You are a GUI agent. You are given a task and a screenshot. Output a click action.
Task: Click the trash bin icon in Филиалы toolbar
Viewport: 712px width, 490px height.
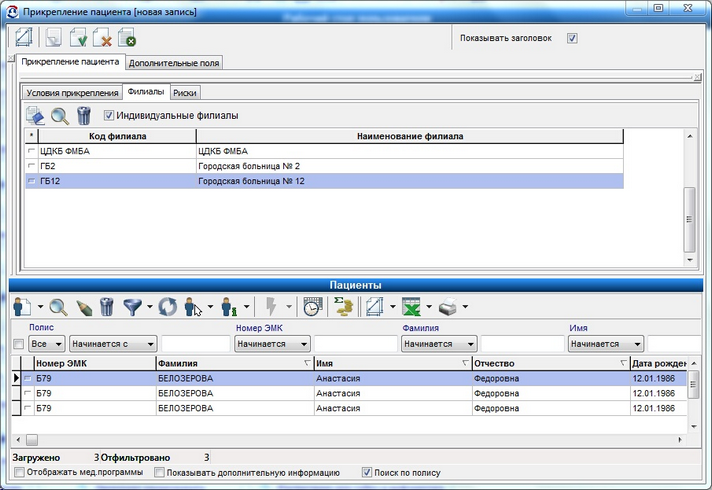[84, 115]
